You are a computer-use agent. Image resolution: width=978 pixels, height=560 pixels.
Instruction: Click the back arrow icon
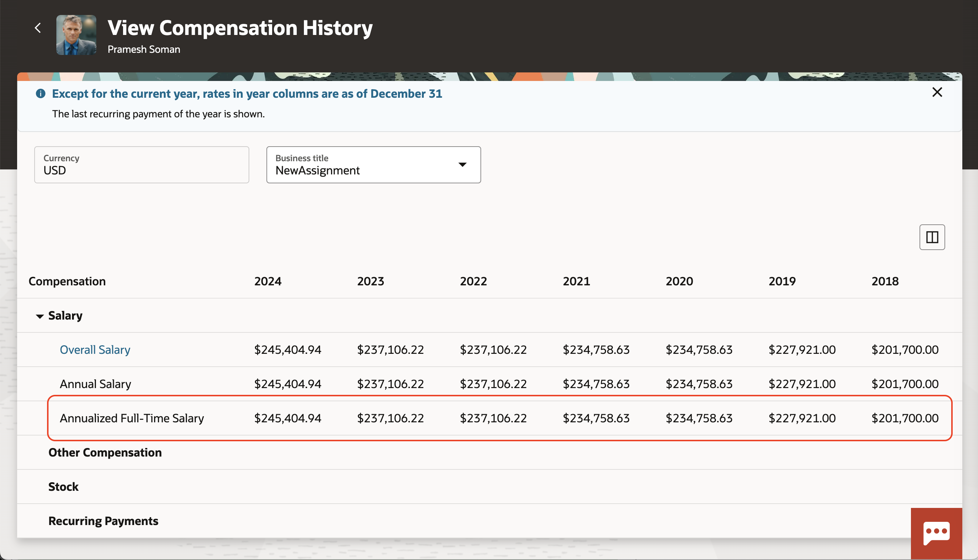(x=38, y=28)
